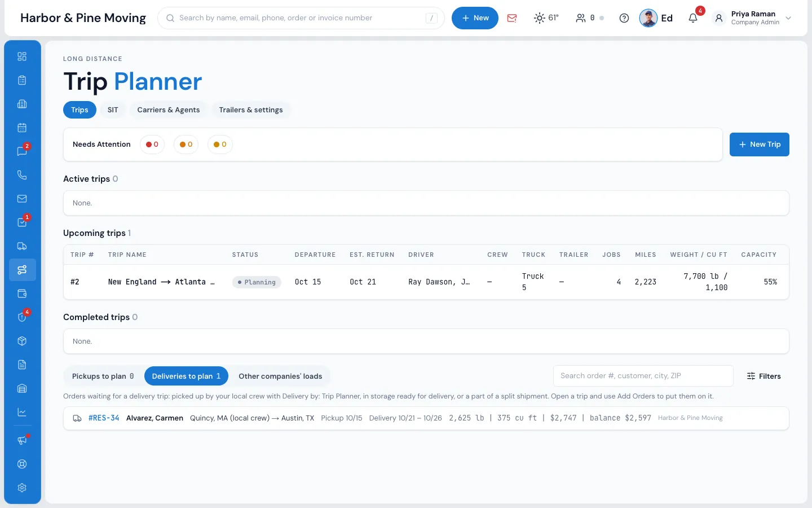Click the global search field
Viewport: 812px width, 508px height.
pos(301,18)
